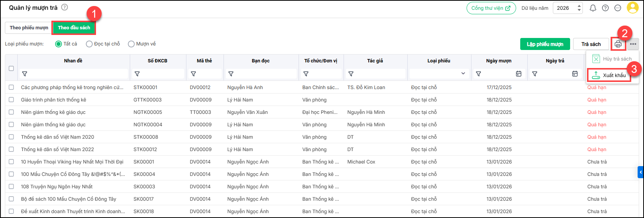Choose Xuất khẩu from the dropdown menu
This screenshot has height=218, width=644.
coord(609,75)
